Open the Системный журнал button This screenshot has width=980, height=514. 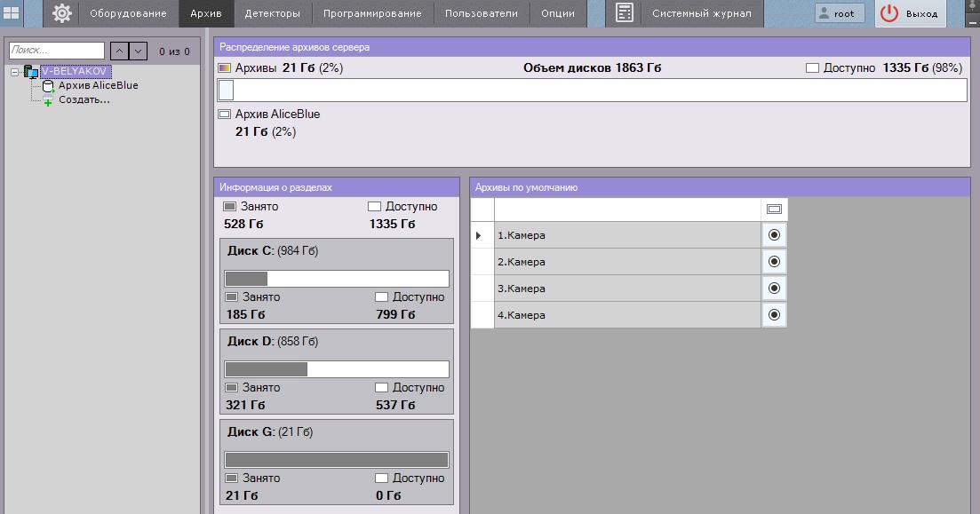click(x=701, y=13)
